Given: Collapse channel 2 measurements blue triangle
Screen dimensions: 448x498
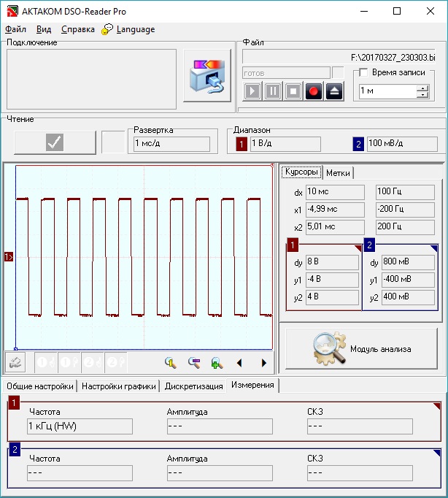Looking at the screenshot, I should (x=436, y=453).
